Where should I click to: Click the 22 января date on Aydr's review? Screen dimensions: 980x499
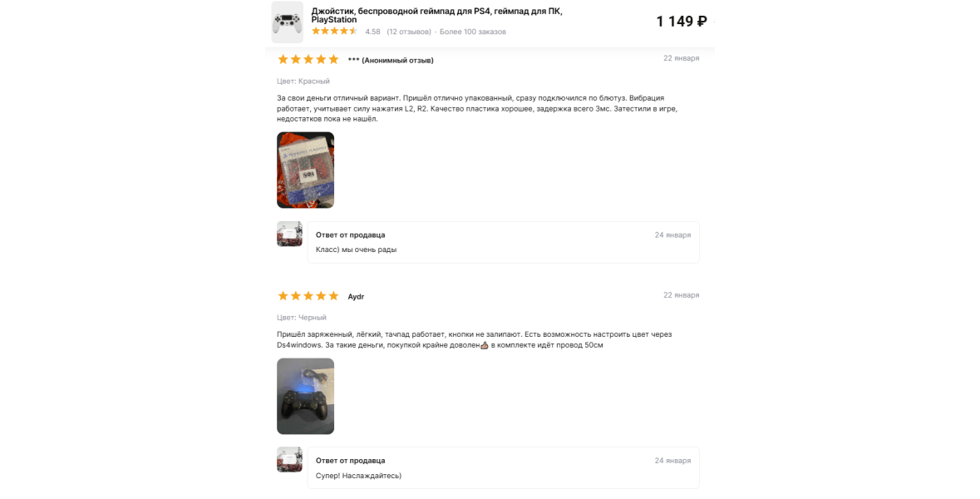point(682,294)
